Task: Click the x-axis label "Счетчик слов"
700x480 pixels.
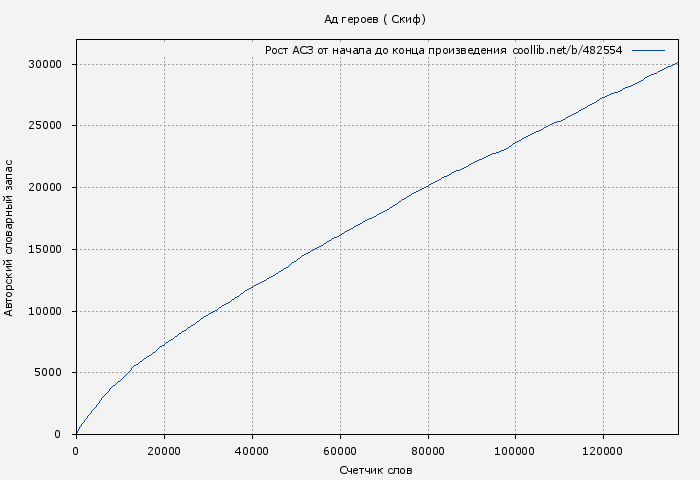Action: coord(376,470)
